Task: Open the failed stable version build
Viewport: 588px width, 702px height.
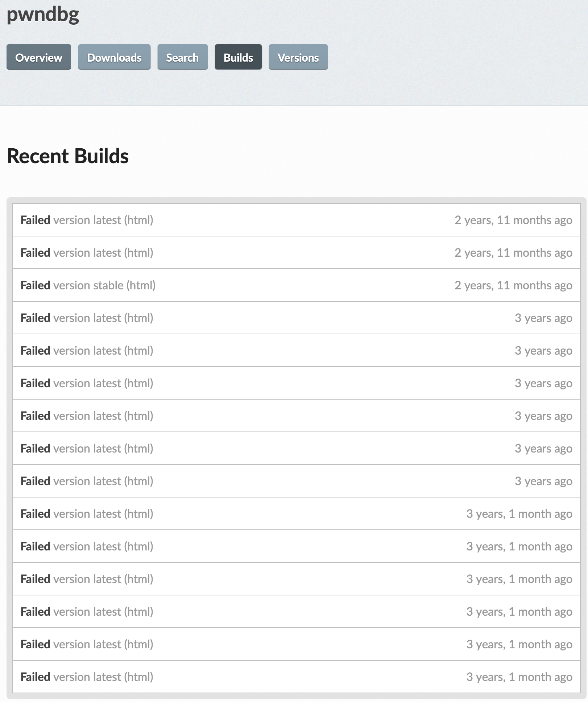Action: point(88,285)
